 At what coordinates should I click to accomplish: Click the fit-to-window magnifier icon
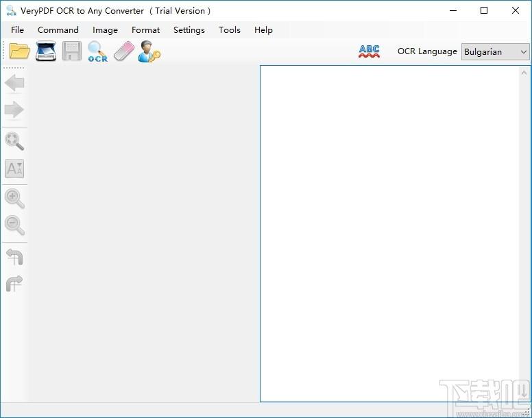click(x=14, y=141)
